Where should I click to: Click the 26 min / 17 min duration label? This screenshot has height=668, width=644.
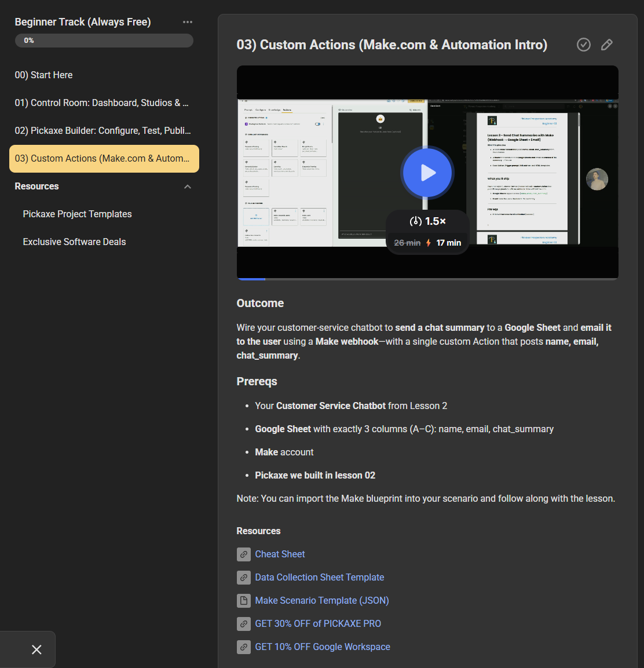pyautogui.click(x=427, y=243)
